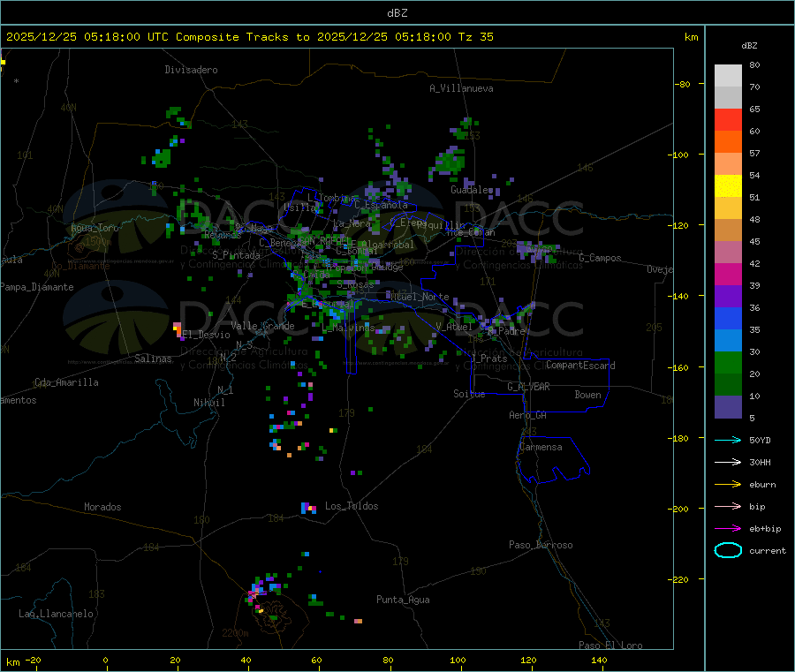This screenshot has height=672, width=795.
Task: Click the pink echo cell beside El_Desvio
Action: [178, 330]
